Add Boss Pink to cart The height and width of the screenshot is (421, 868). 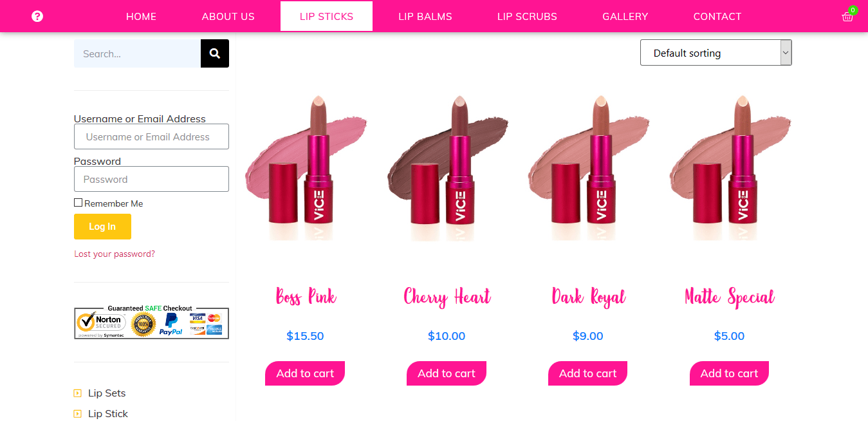tap(305, 373)
